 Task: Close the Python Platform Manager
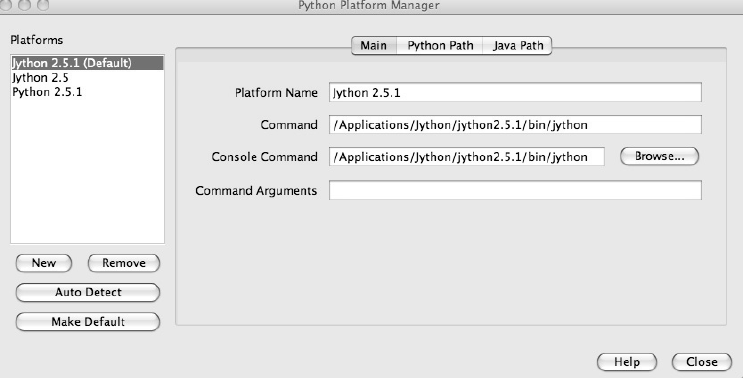click(x=702, y=362)
